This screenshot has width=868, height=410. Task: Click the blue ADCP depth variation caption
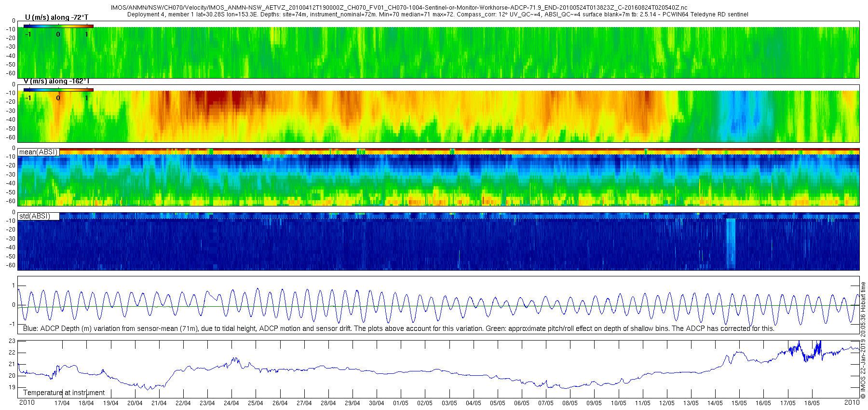tap(399, 328)
